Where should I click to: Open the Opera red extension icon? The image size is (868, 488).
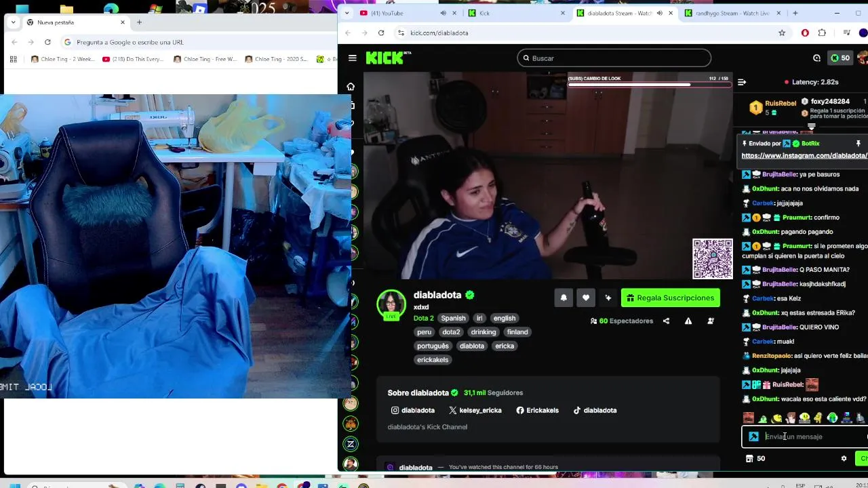[x=805, y=33]
